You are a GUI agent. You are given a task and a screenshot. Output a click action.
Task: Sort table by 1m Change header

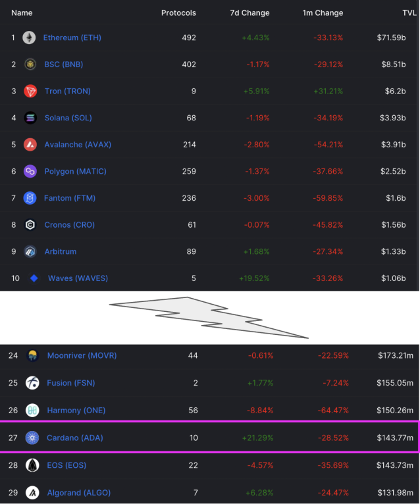point(323,13)
